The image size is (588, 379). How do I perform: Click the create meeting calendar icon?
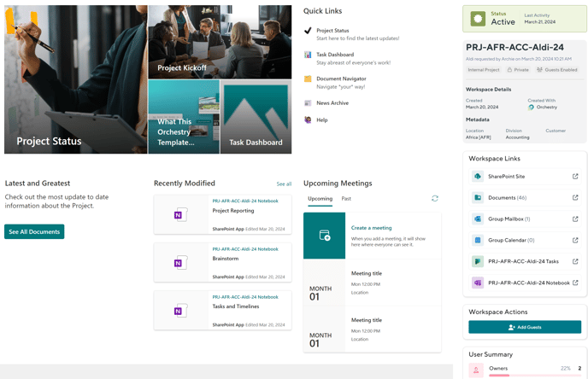(x=325, y=236)
